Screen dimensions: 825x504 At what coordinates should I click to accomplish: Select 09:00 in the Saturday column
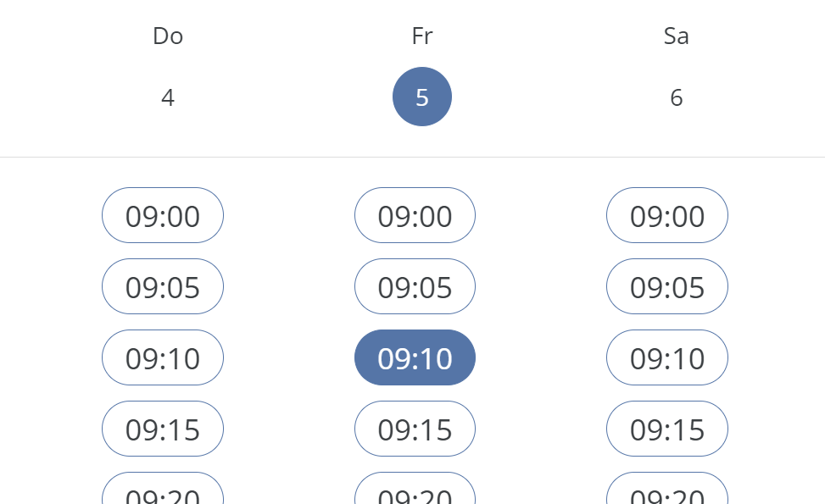pos(667,216)
